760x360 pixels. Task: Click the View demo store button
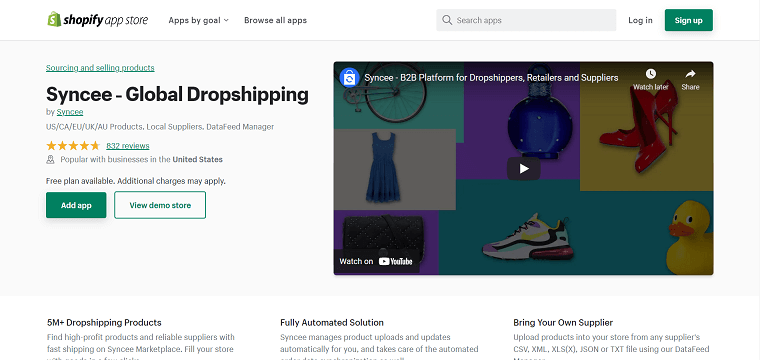tap(160, 205)
